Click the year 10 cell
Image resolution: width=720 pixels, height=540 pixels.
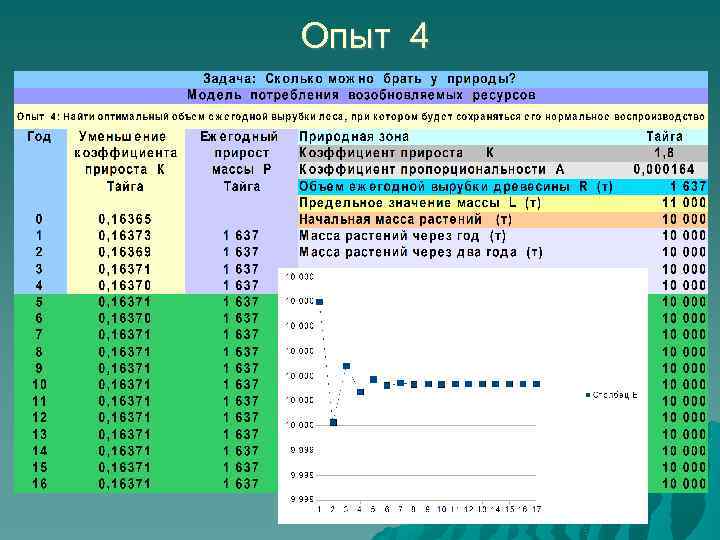tap(39, 385)
